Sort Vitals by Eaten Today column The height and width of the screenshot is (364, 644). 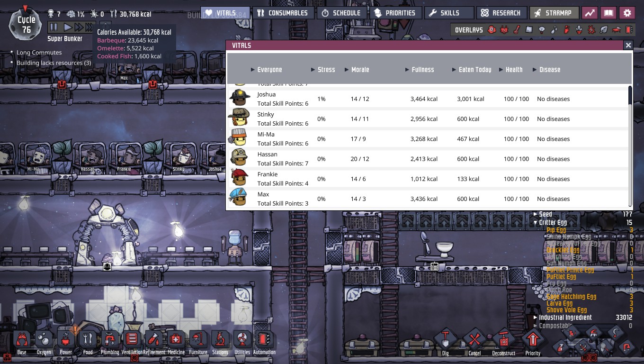[x=472, y=70]
